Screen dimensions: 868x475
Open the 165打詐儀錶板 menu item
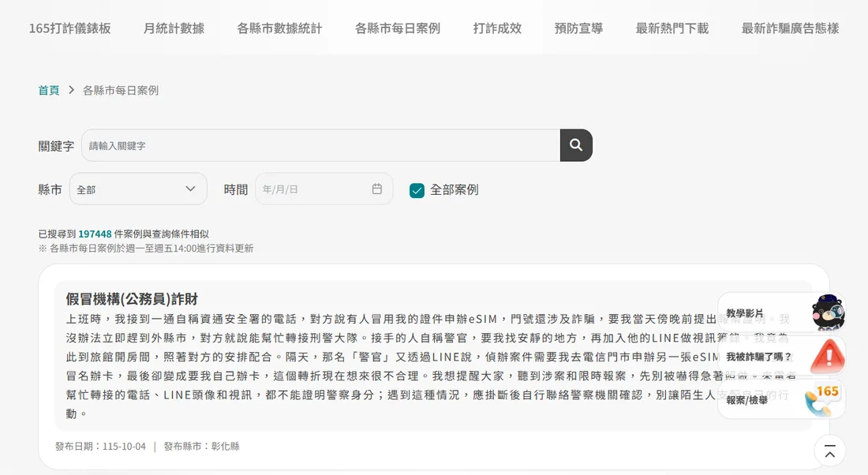pos(69,28)
